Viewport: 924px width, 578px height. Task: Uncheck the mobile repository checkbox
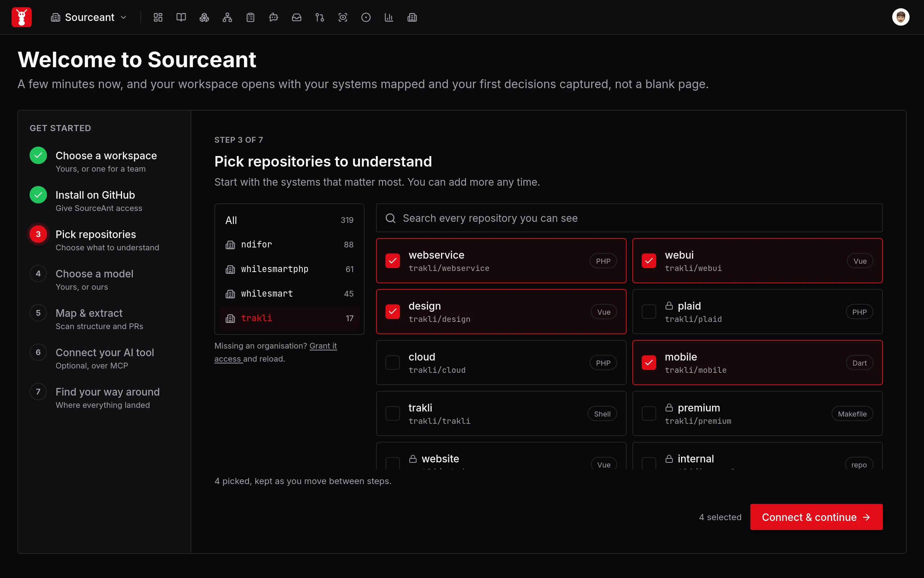tap(649, 362)
